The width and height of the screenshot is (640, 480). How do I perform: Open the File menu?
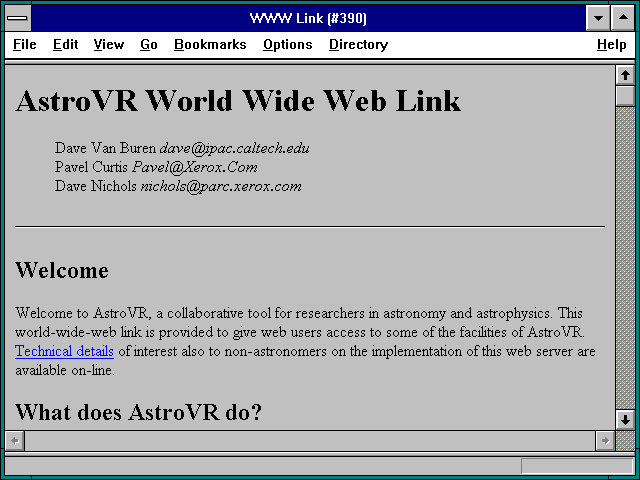24,44
